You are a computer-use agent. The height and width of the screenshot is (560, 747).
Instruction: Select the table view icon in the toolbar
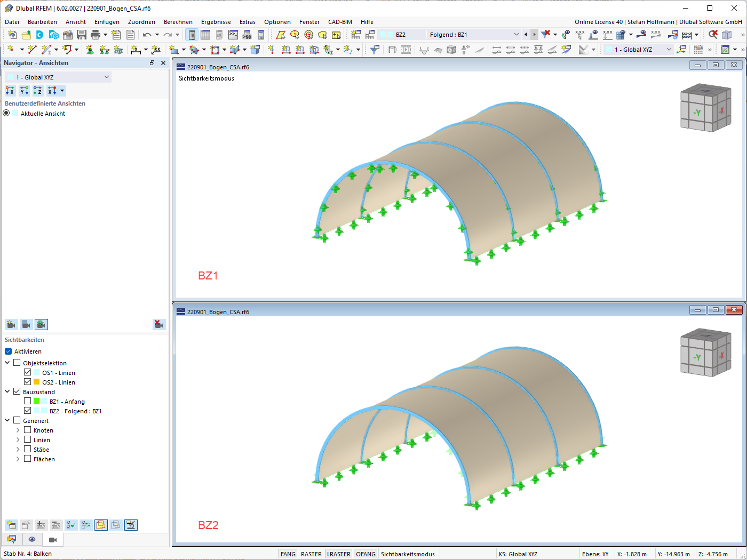[205, 34]
